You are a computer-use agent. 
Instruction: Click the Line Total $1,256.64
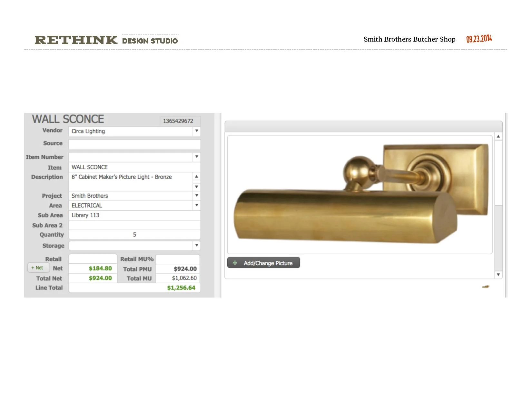(181, 288)
